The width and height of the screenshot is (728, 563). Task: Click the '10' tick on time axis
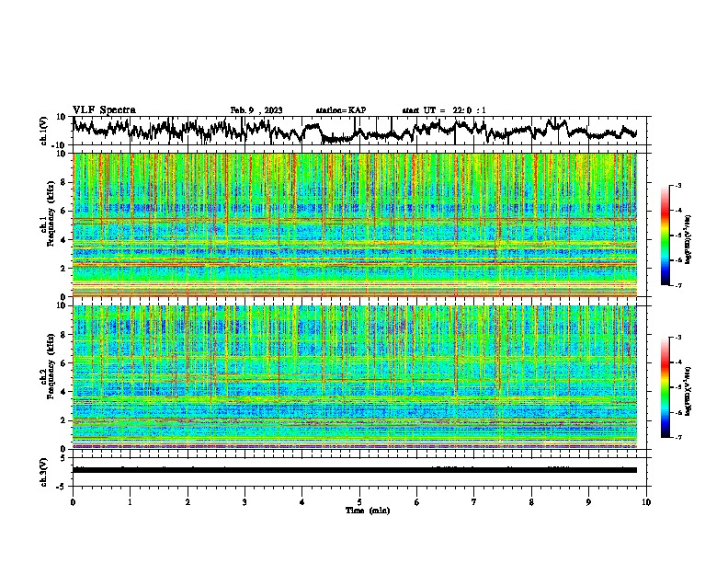(646, 502)
